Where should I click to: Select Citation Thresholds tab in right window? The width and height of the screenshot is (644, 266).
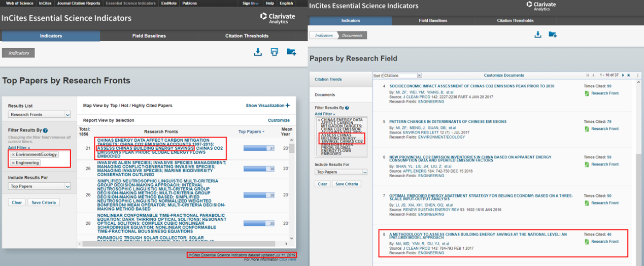515,21
